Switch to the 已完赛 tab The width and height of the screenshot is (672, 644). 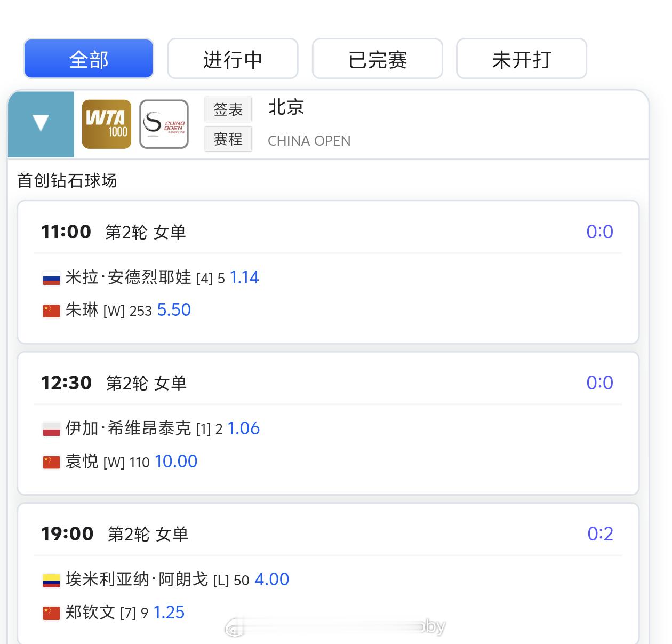click(x=378, y=59)
